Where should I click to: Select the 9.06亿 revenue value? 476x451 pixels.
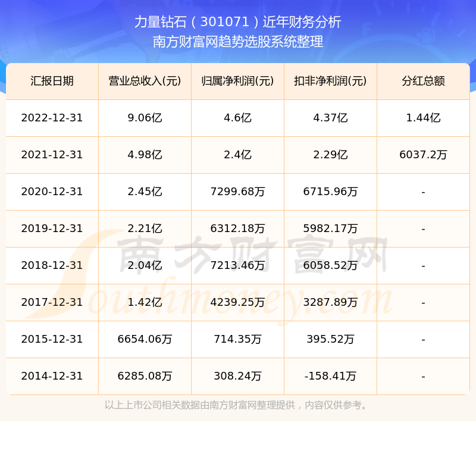[x=144, y=118]
